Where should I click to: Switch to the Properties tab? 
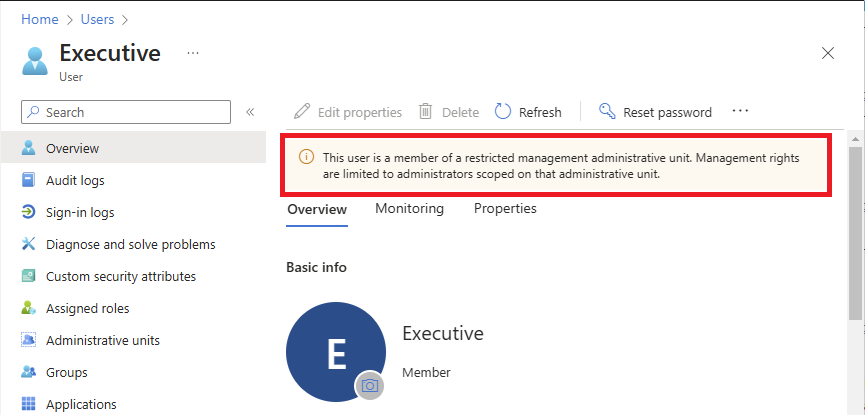(x=505, y=209)
